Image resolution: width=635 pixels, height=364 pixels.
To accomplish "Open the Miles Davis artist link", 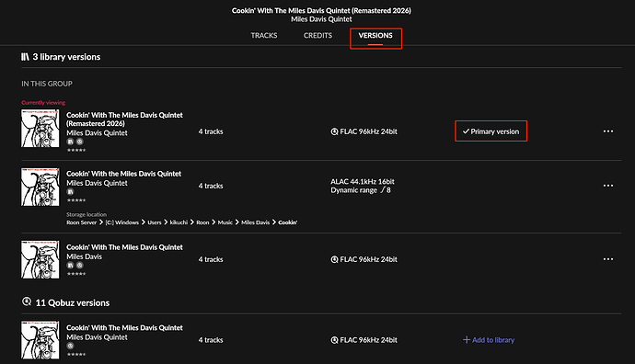I will (x=85, y=256).
